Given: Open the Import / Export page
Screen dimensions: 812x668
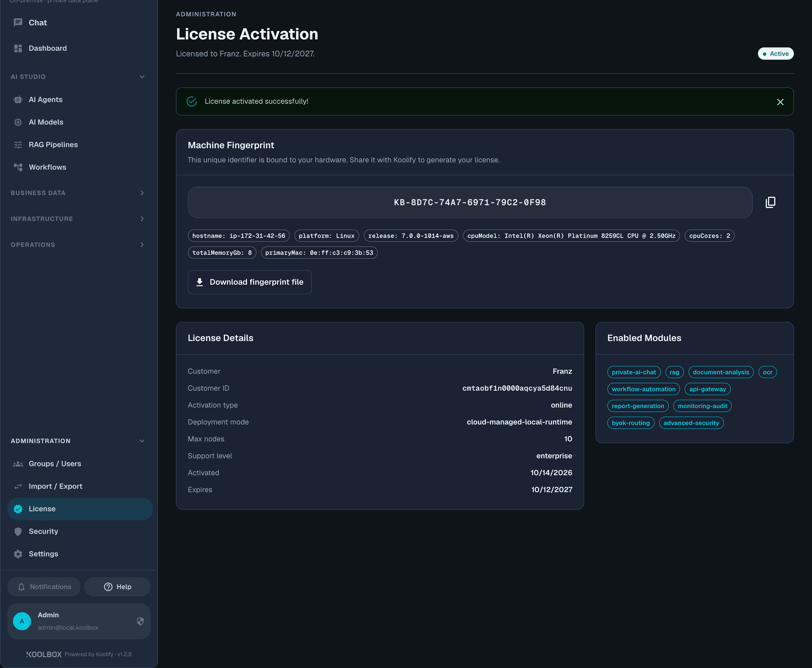Looking at the screenshot, I should click(x=80, y=486).
